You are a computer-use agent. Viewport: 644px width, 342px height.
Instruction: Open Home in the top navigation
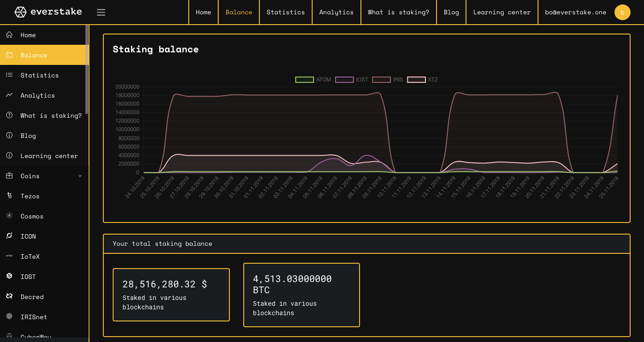(203, 12)
